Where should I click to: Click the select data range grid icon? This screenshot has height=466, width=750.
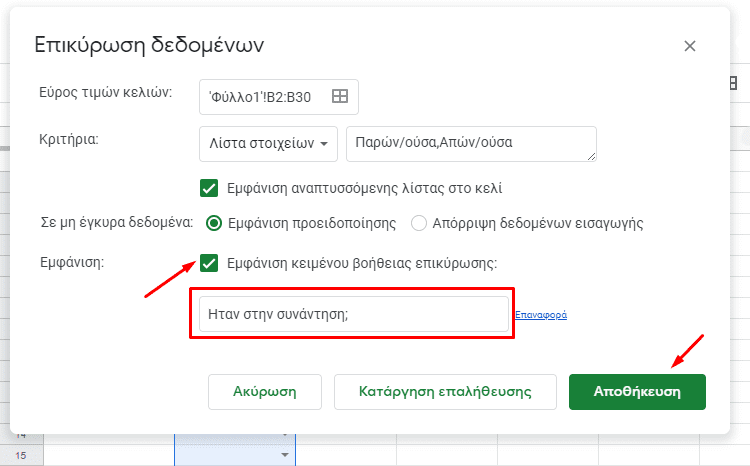(x=340, y=96)
